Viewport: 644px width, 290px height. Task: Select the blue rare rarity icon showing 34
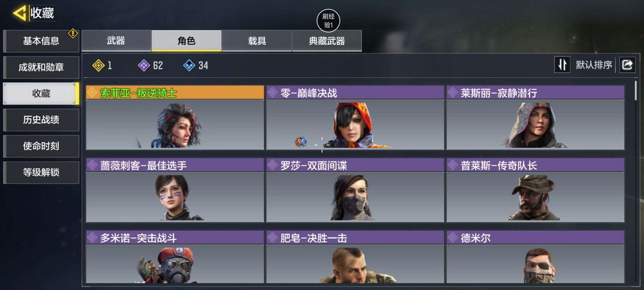tap(189, 65)
